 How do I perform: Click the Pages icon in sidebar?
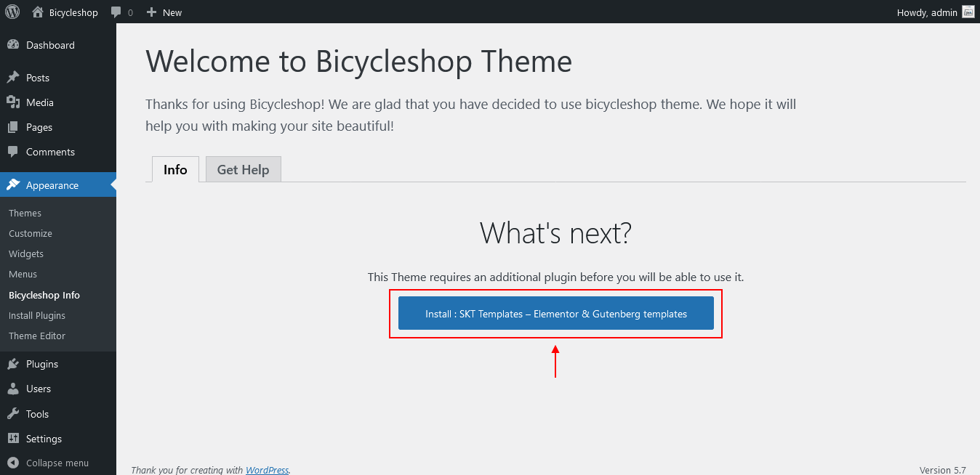click(13, 127)
